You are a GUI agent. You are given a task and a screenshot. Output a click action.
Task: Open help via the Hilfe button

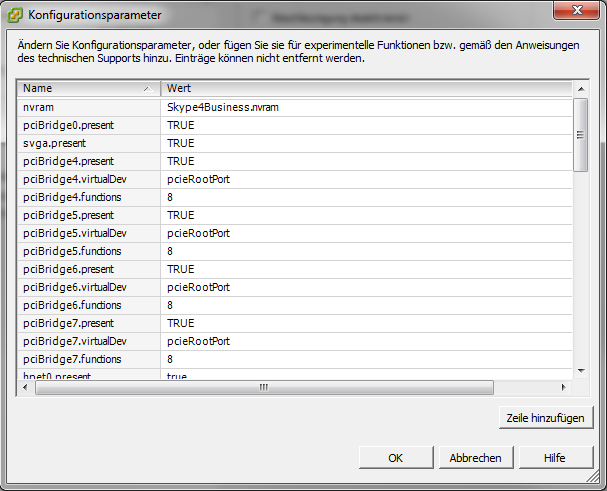(x=554, y=457)
